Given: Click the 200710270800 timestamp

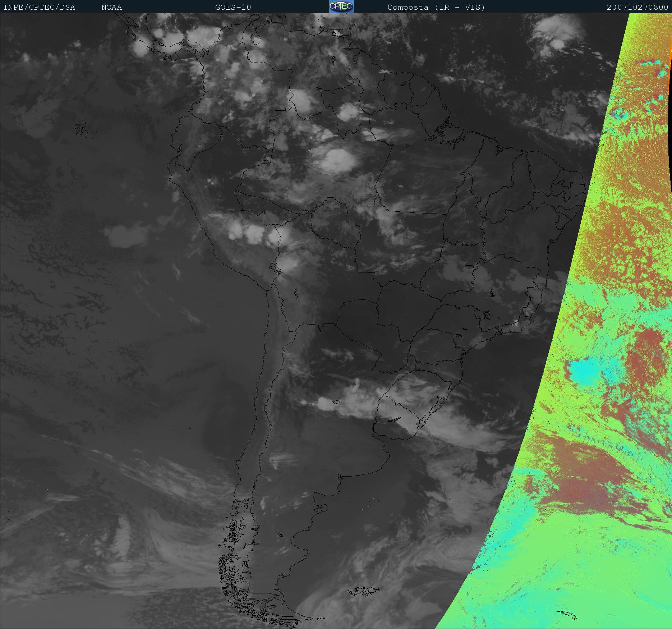Looking at the screenshot, I should pos(638,7).
